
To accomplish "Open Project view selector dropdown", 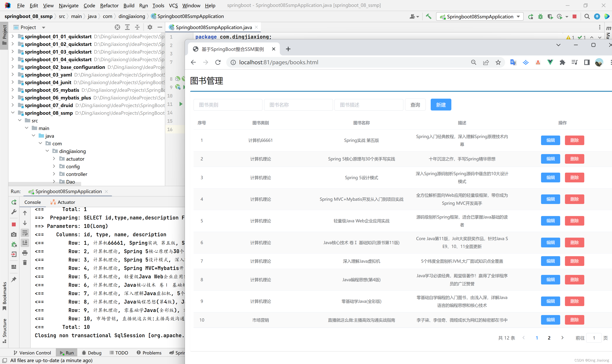I will pyautogui.click(x=43, y=28).
